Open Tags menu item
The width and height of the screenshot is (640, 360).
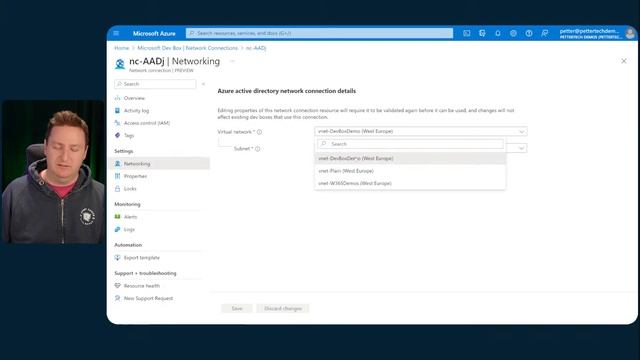point(129,136)
